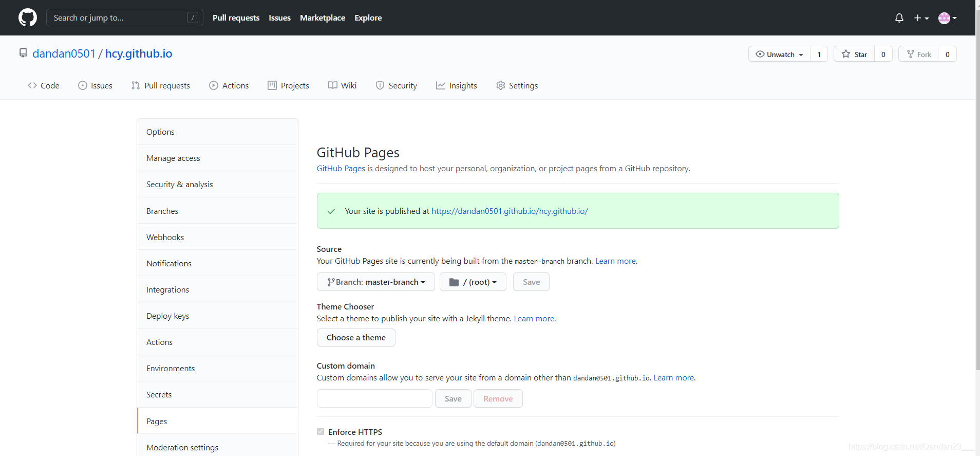Open Branches settings
Viewport: 980px width, 456px height.
(217, 211)
